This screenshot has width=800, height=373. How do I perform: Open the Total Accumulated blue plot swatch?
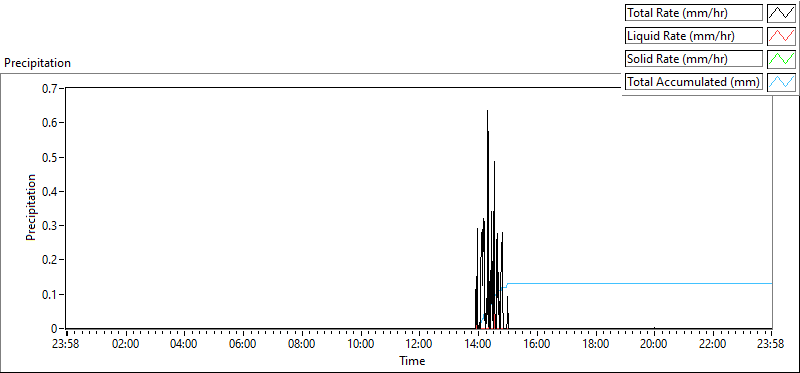(782, 82)
